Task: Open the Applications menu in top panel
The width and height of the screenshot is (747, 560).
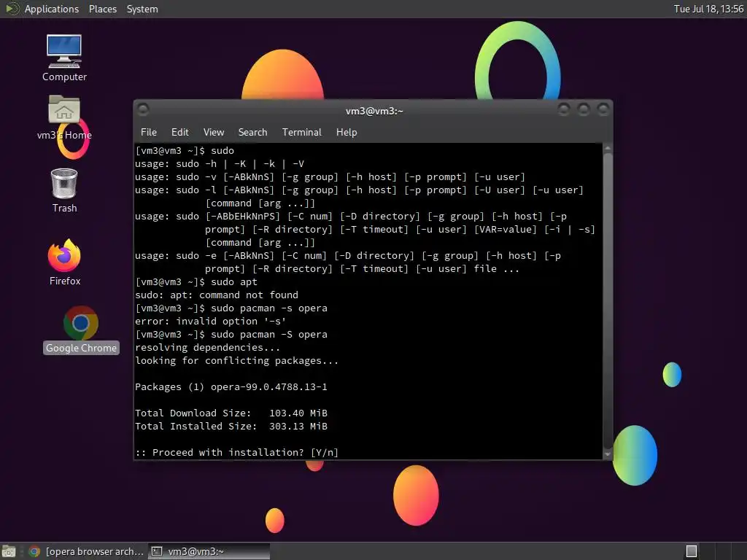Action: click(x=52, y=9)
